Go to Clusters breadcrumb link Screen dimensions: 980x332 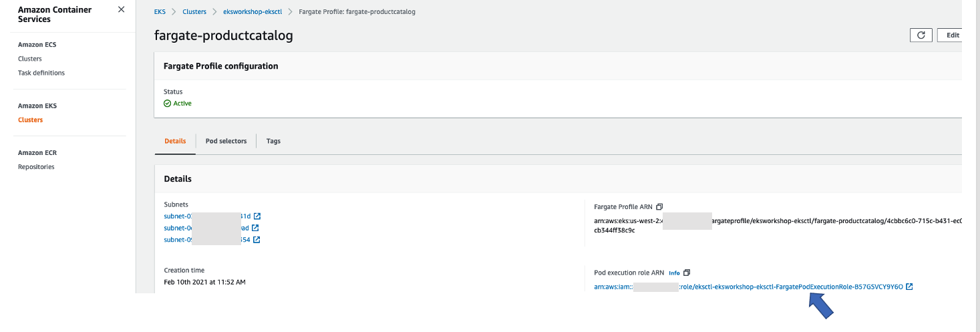pos(194,12)
